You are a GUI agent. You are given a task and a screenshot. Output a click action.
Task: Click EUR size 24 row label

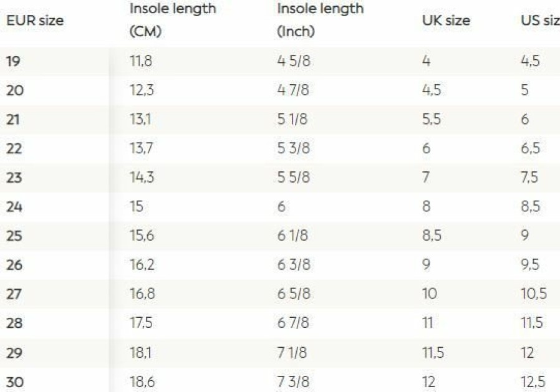click(14, 206)
